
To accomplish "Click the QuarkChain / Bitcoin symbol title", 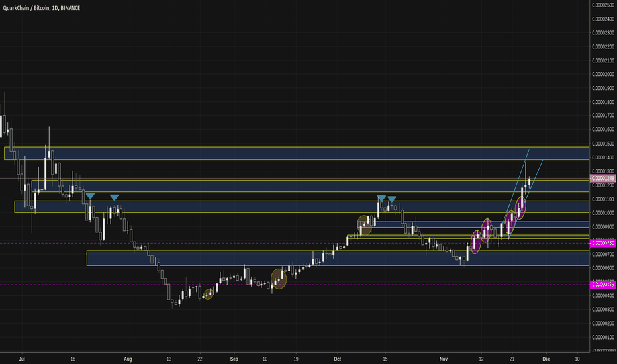I will point(41,8).
